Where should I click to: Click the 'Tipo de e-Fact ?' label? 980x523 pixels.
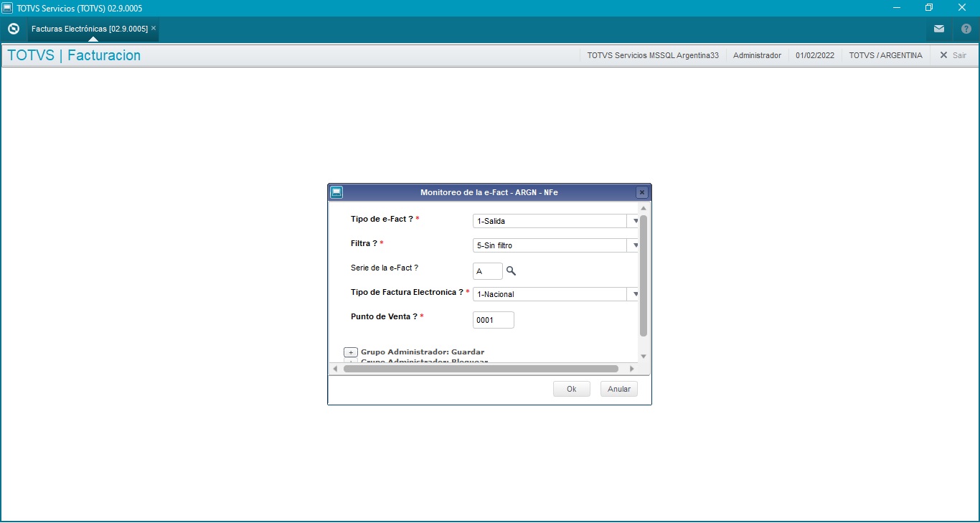(382, 219)
